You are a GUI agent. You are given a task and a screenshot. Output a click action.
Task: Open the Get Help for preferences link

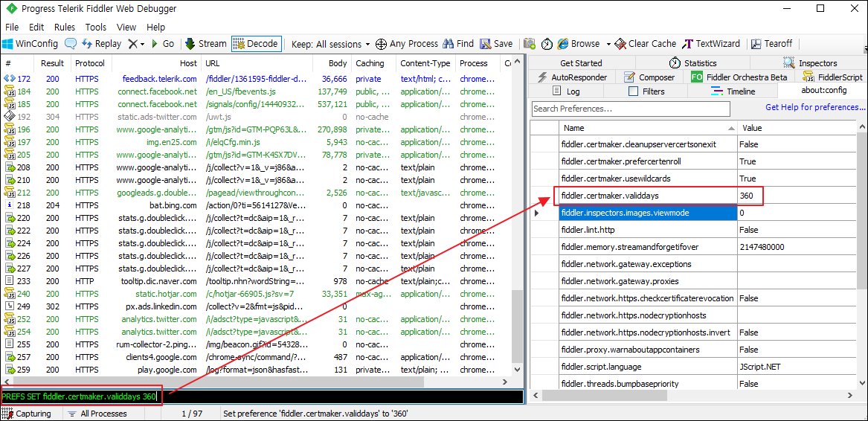tap(815, 107)
